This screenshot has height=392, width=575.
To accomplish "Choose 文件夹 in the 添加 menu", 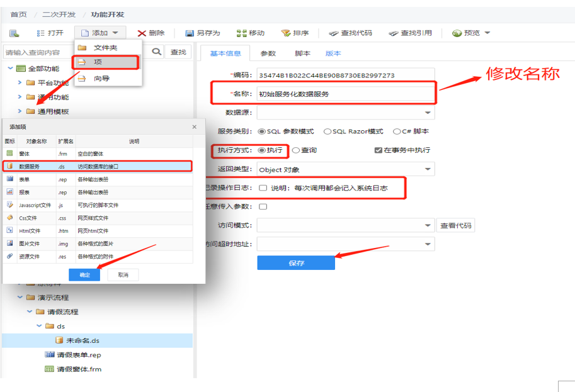I will click(x=108, y=48).
